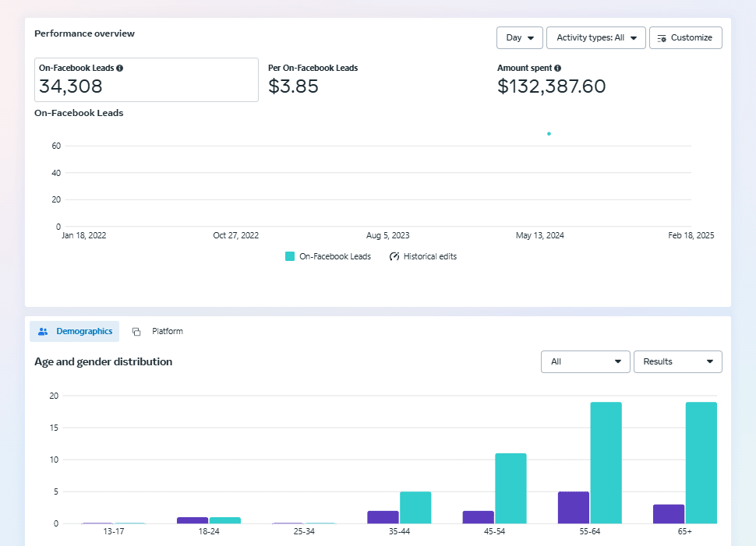Select the Per On-Facebook Leads $3.85 metric
Viewport: 756px width, 546px height.
[x=312, y=79]
